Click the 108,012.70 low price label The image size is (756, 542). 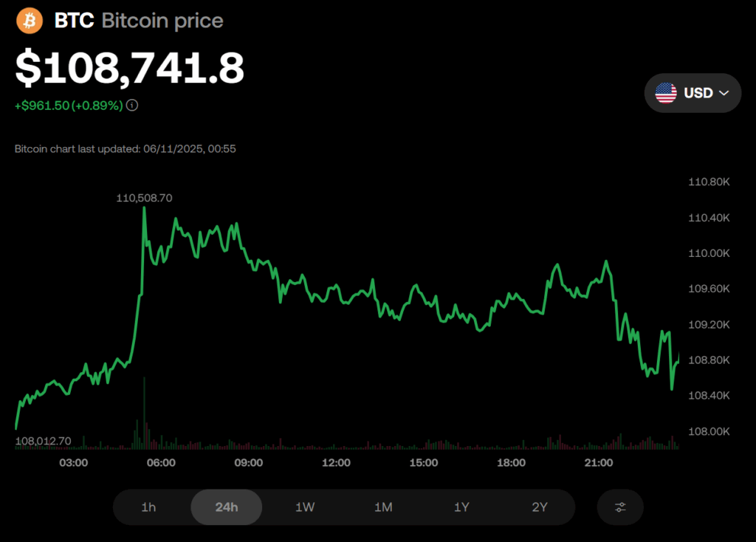tap(43, 441)
